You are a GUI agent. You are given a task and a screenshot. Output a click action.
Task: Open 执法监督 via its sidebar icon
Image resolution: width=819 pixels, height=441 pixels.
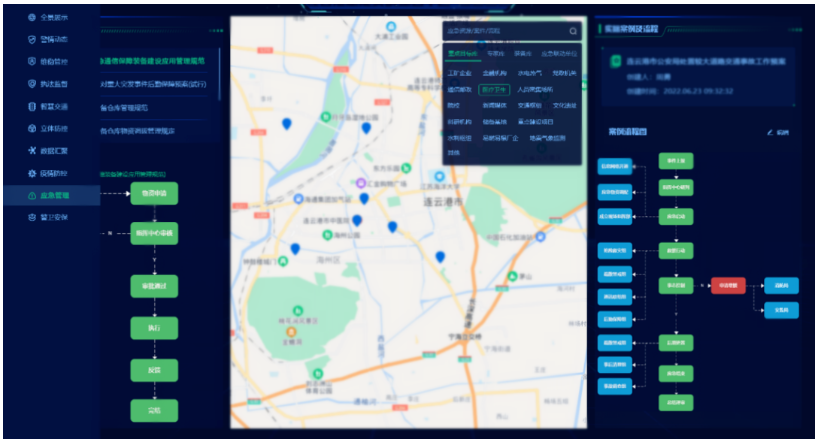pos(31,84)
